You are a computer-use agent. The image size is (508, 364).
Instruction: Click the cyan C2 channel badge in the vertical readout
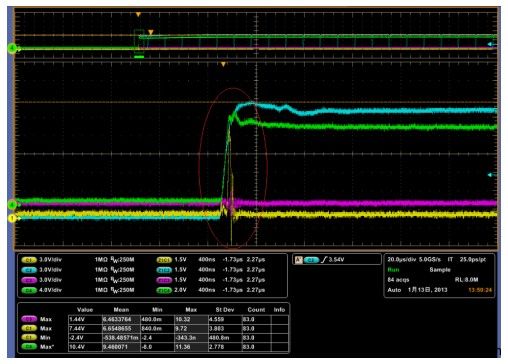29,270
